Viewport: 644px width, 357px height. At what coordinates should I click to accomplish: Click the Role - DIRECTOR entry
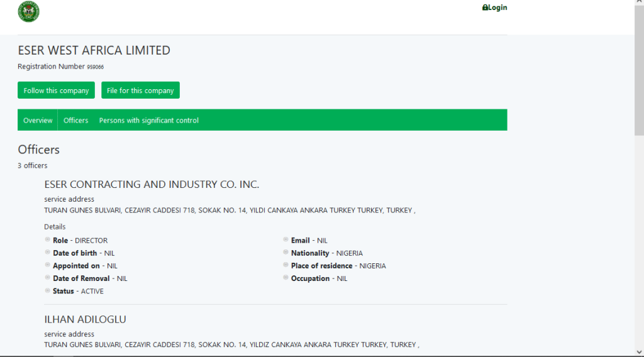coord(80,241)
